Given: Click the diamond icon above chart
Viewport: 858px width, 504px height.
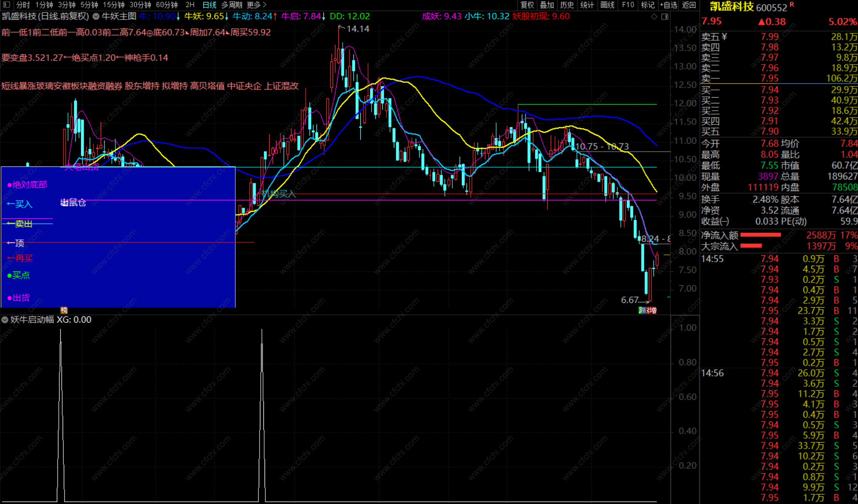Looking at the screenshot, I should pyautogui.click(x=654, y=17).
